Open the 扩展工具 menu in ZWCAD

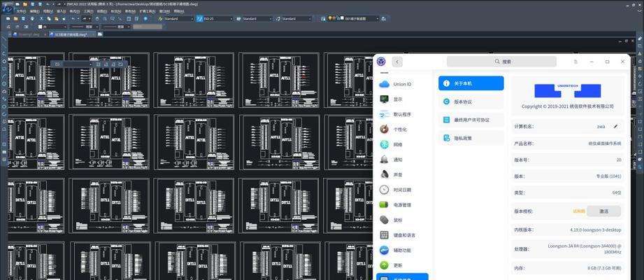148,11
